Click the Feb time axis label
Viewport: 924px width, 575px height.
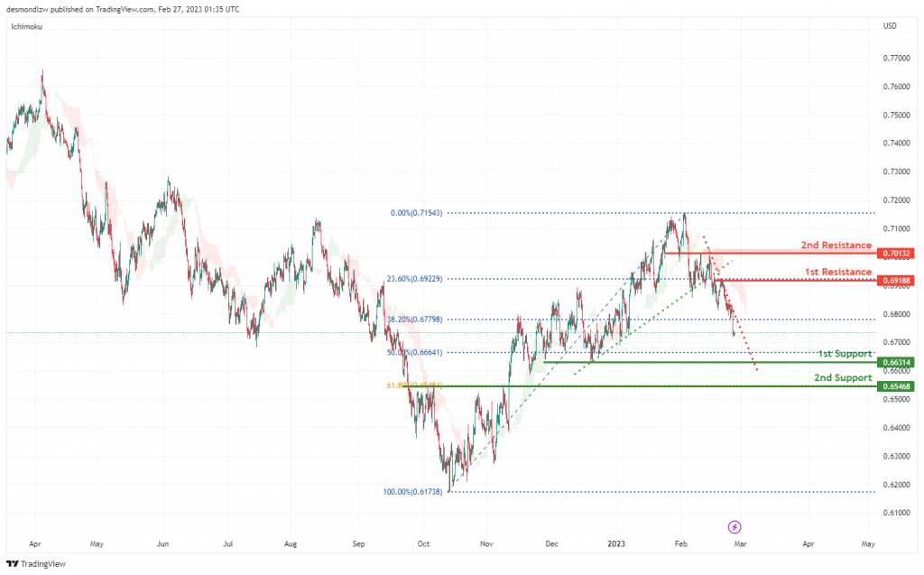click(681, 543)
